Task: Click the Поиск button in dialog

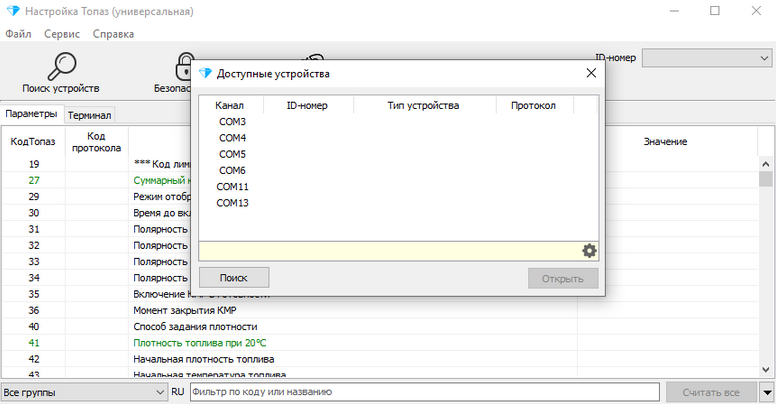Action: click(x=234, y=278)
